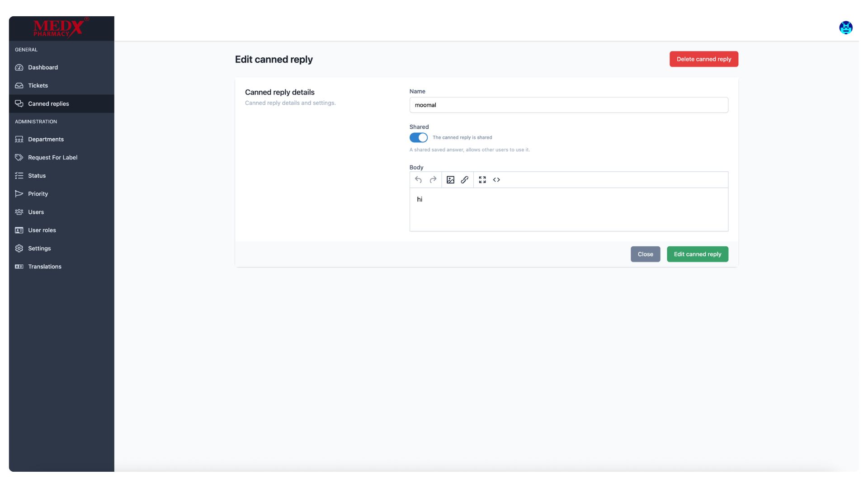The height and width of the screenshot is (488, 868).
Task: Open Dashboard from the sidebar
Action: (x=61, y=67)
